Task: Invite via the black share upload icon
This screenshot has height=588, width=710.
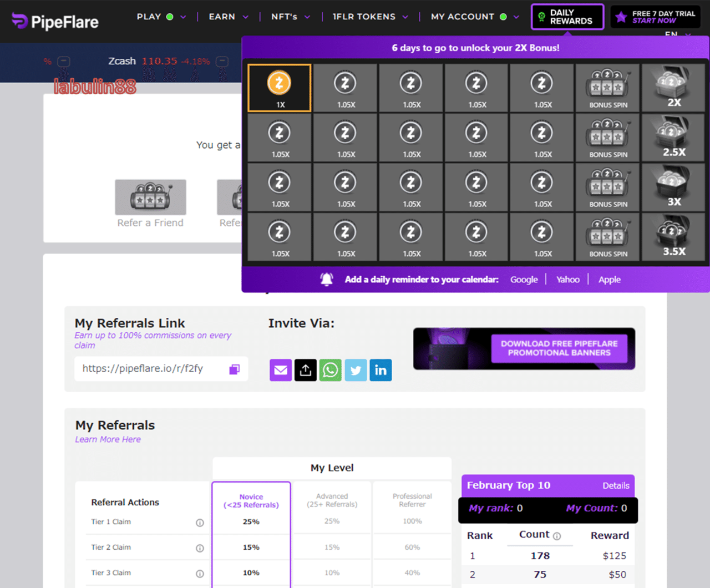Action: point(306,370)
